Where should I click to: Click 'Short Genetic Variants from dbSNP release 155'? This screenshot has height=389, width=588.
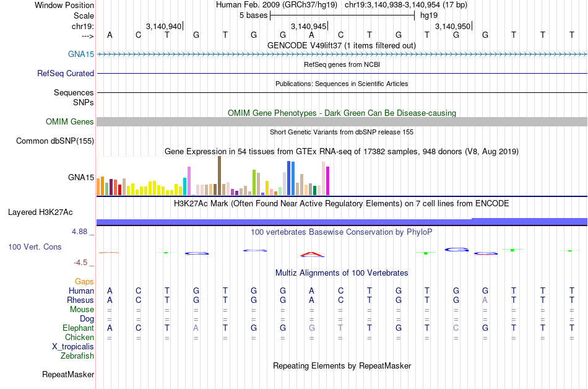342,132
